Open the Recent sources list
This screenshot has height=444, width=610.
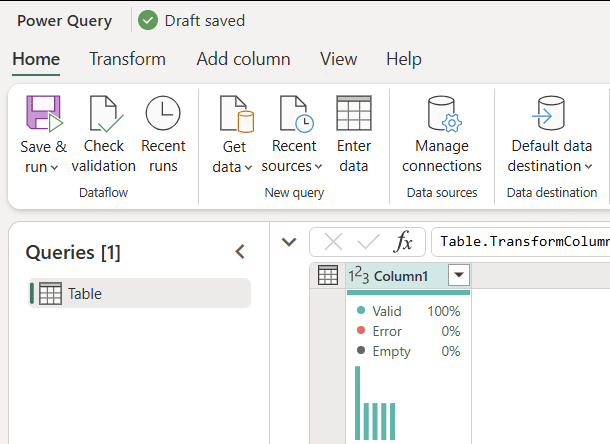[293, 114]
